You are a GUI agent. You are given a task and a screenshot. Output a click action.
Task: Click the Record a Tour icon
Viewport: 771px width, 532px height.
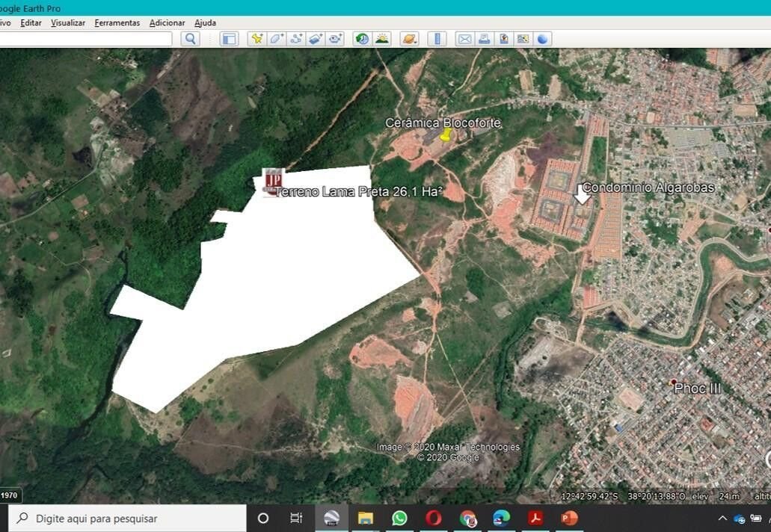coord(335,39)
